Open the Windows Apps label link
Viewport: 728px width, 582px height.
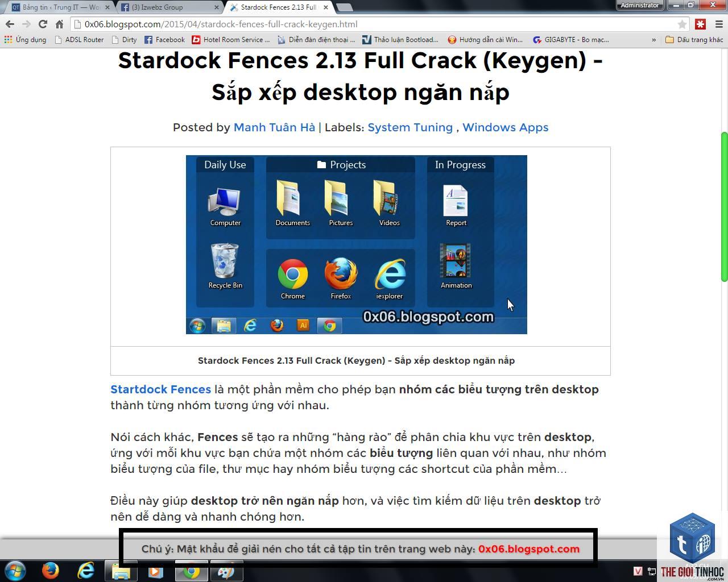tap(505, 127)
